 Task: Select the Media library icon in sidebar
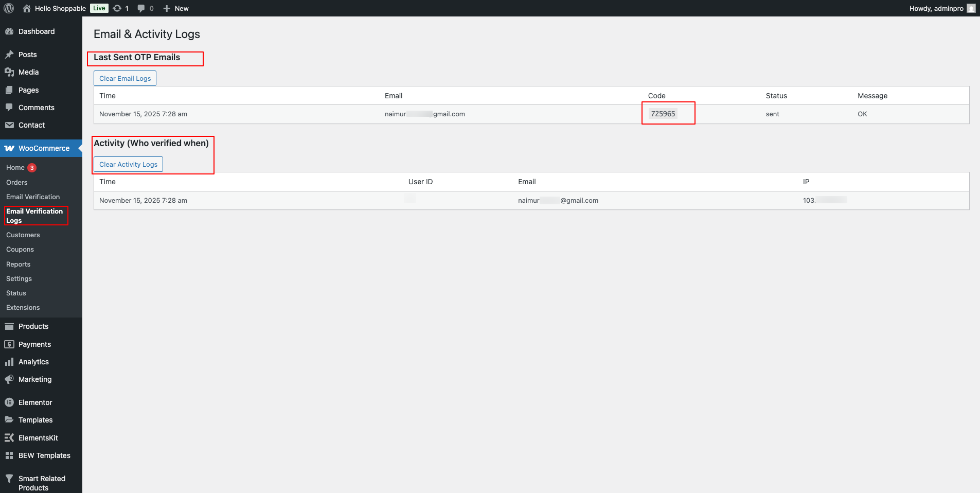coord(10,72)
